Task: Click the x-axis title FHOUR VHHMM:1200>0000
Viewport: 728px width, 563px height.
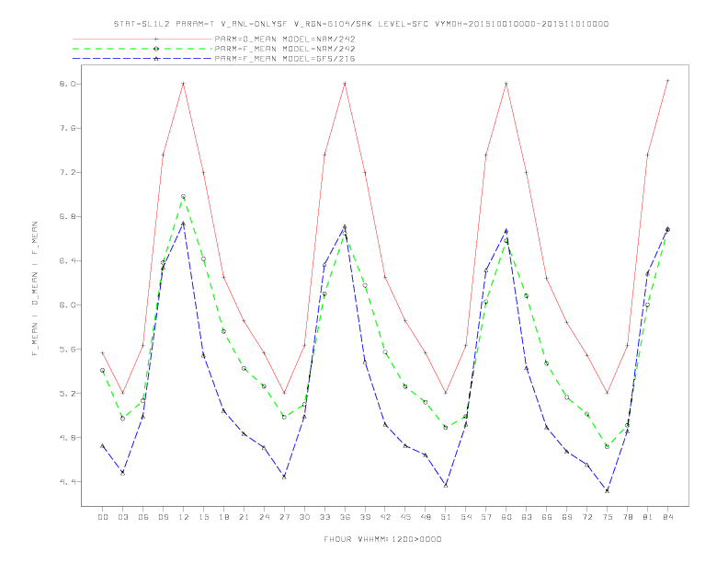Action: 382,539
